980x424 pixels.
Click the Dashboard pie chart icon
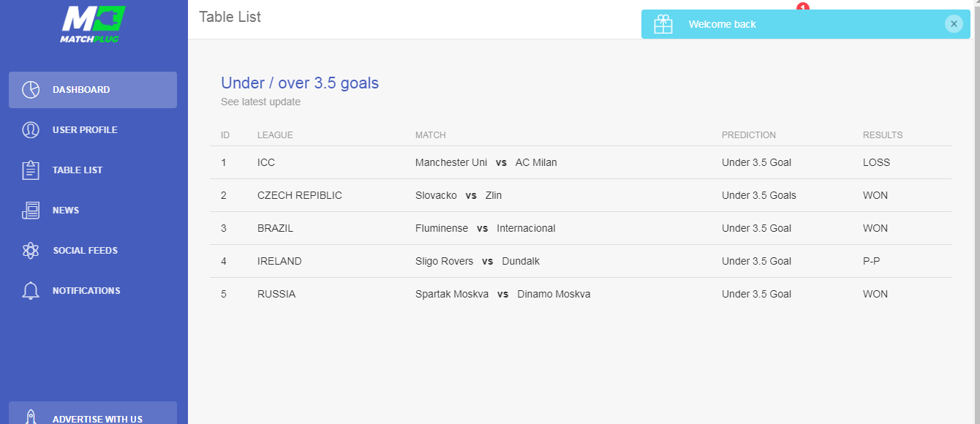click(31, 90)
